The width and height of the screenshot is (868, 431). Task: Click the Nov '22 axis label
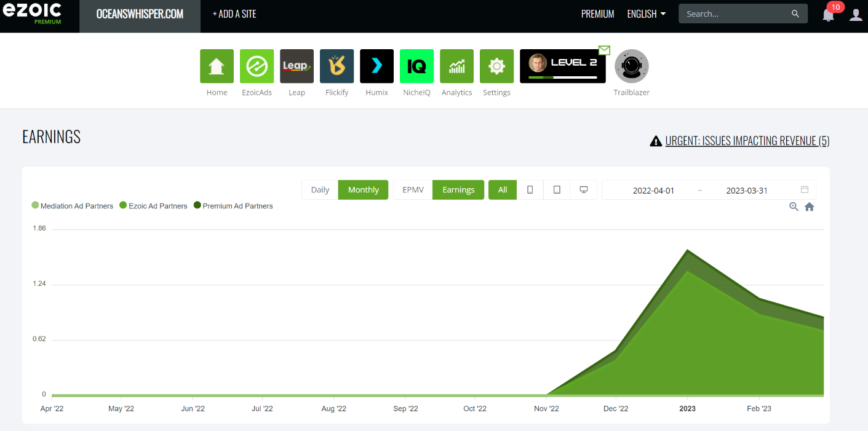tap(546, 409)
